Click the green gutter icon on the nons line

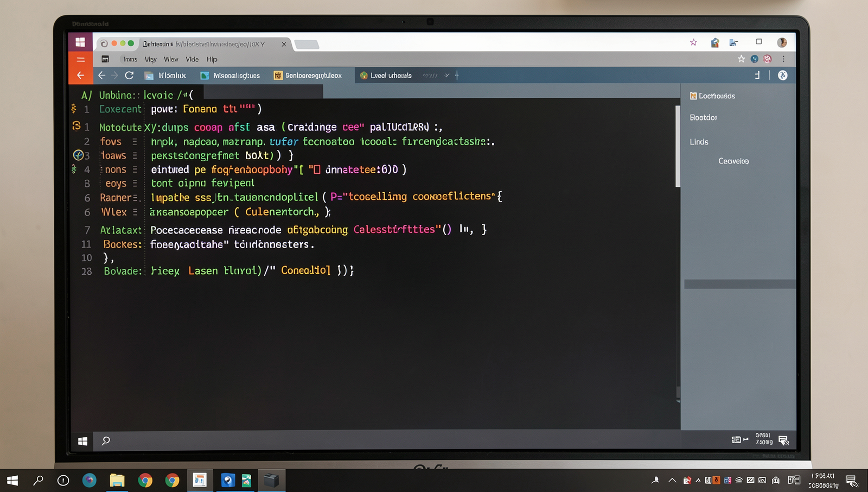click(x=74, y=169)
